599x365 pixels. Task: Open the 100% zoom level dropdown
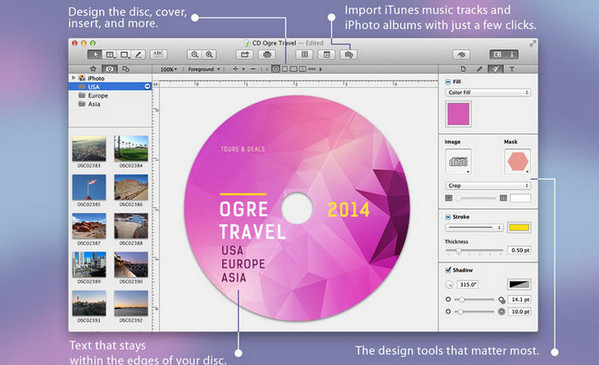pos(168,69)
